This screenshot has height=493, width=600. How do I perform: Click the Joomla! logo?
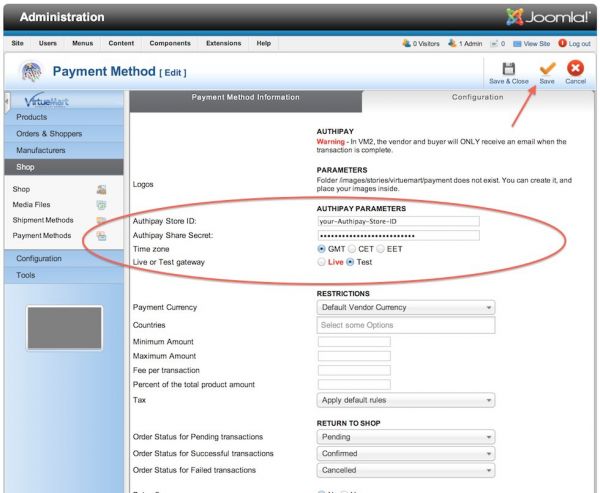click(x=548, y=17)
